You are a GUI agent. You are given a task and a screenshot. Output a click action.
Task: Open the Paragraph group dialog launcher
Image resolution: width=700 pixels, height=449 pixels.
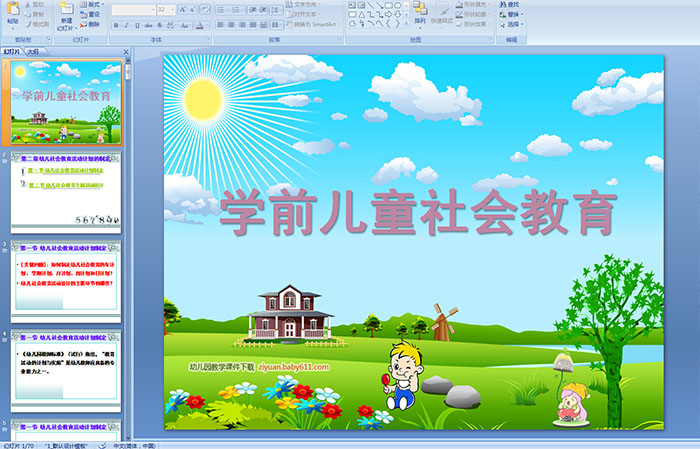(x=340, y=40)
